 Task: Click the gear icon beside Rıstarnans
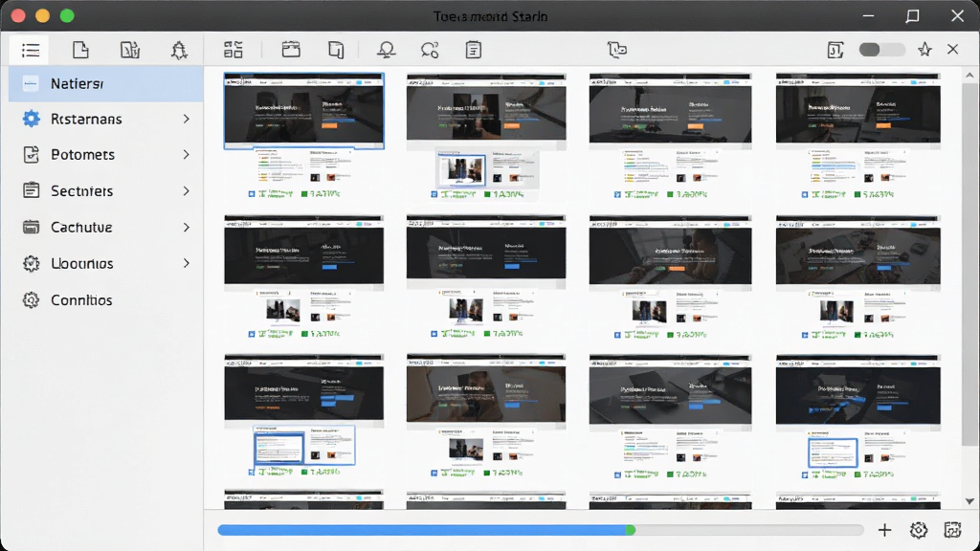click(x=31, y=119)
